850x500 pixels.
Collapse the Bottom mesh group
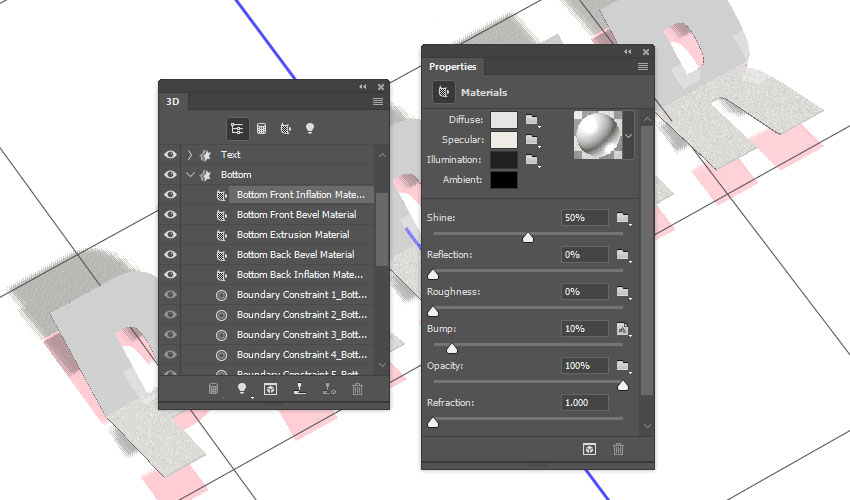[x=190, y=175]
